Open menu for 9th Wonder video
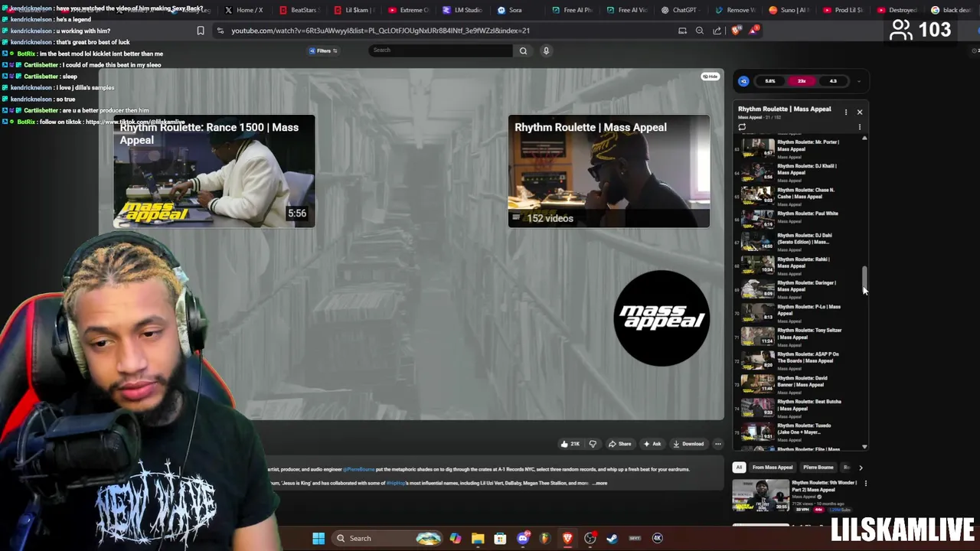This screenshot has width=980, height=551. click(x=866, y=484)
